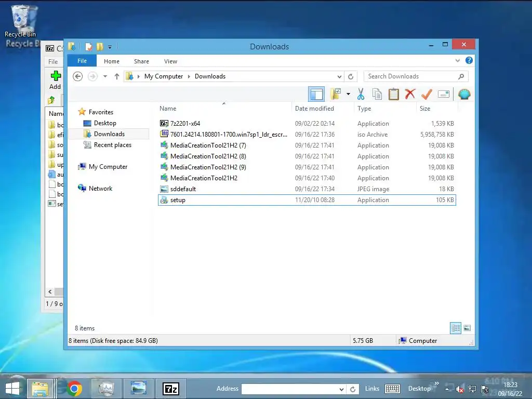Expand the ribbon with the chevron
Screen dimensions: 532x399
(457, 61)
